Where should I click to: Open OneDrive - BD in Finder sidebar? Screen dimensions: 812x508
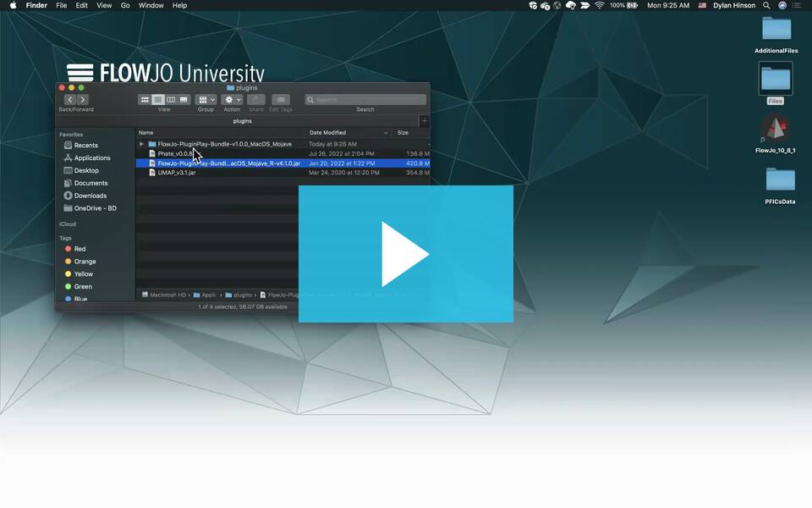(x=91, y=208)
